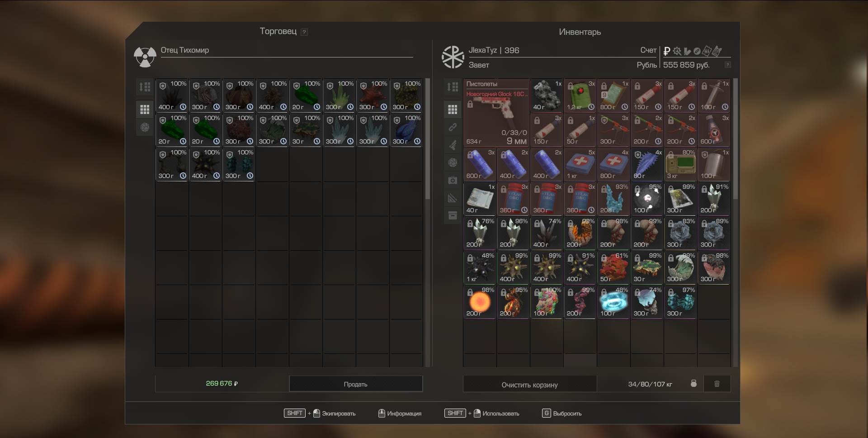868x438 pixels.
Task: Select the metal canister 100 г 1x
Action: [x=714, y=164]
